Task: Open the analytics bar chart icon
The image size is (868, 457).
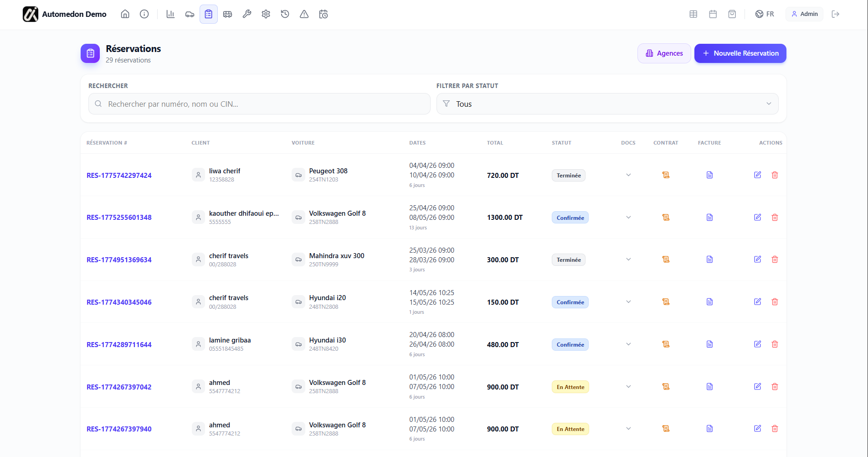Action: (170, 14)
